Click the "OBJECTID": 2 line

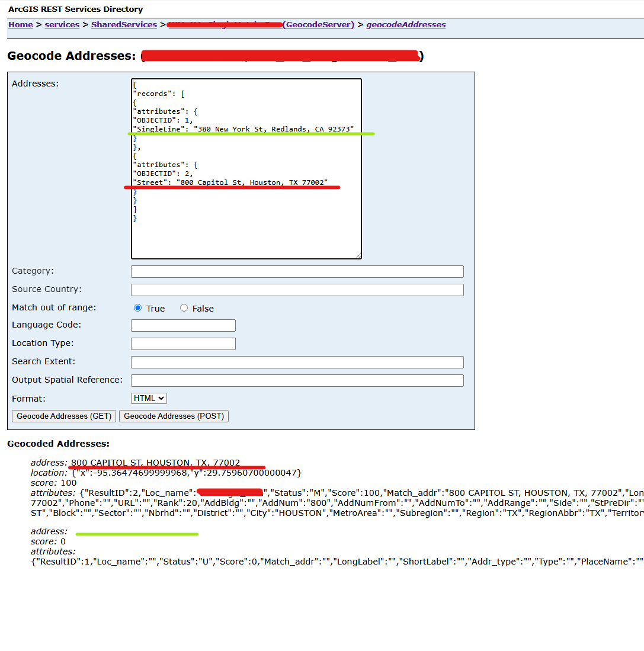163,174
